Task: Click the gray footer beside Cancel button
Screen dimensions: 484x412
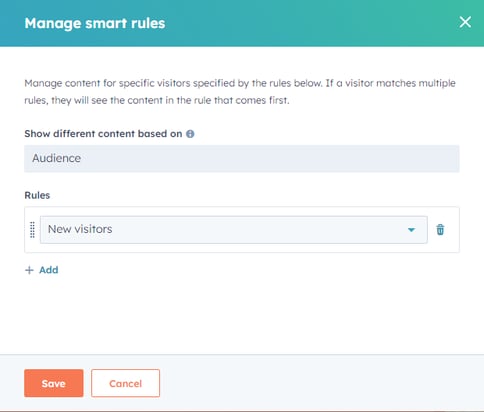Action: tap(320, 383)
